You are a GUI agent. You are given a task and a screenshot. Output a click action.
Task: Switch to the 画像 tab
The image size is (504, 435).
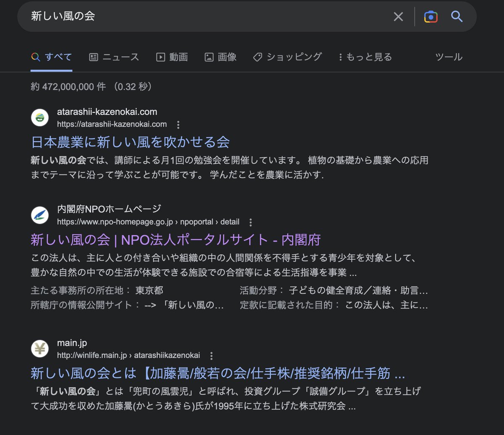220,57
